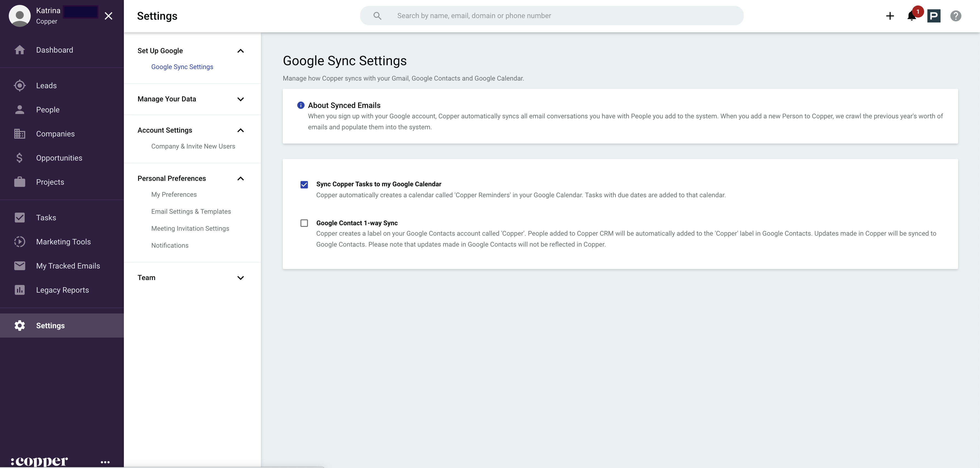Click the Google Contact 1-way Sync label
The width and height of the screenshot is (980, 468).
(357, 223)
